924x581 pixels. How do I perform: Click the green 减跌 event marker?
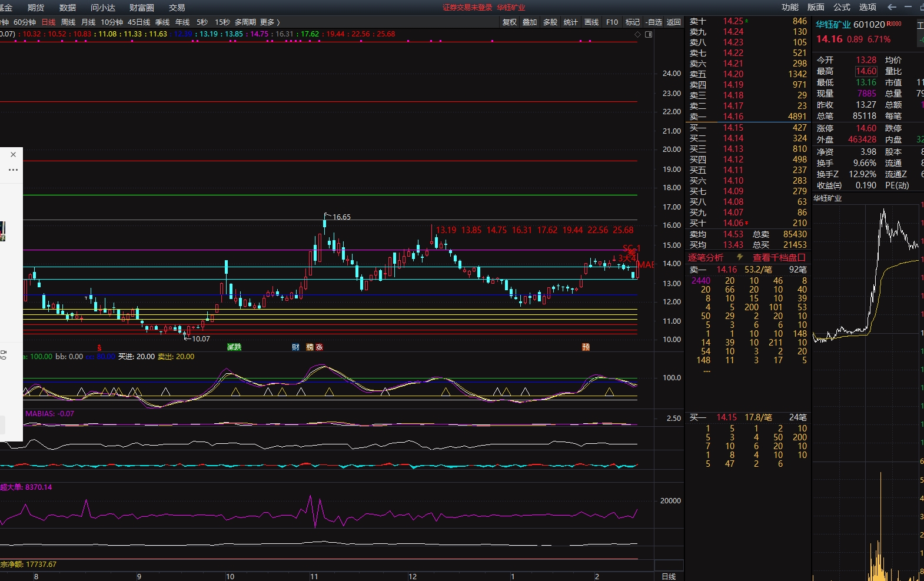click(234, 347)
